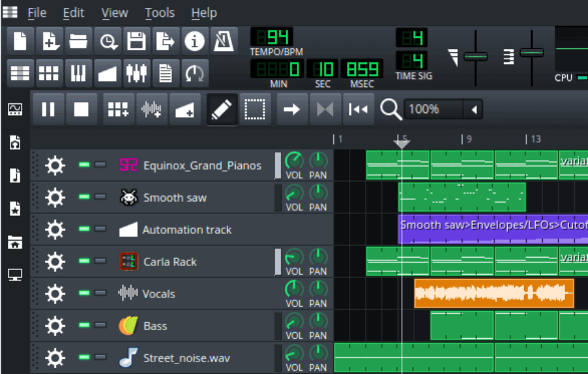Open gear settings for Bass track

click(x=55, y=326)
